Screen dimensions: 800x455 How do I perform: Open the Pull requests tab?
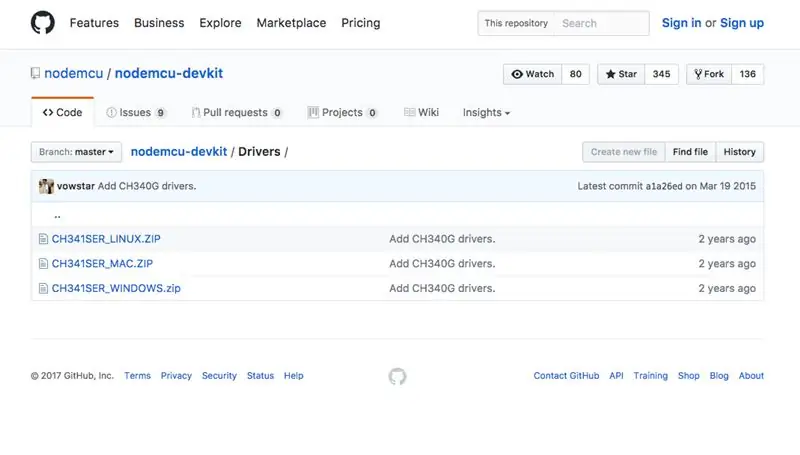coord(237,113)
